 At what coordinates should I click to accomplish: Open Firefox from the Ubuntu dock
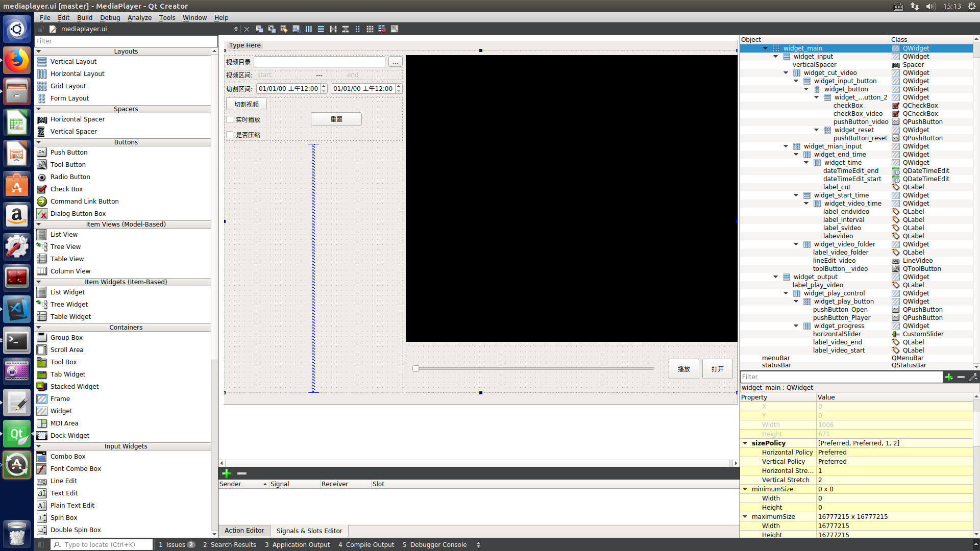pos(16,61)
